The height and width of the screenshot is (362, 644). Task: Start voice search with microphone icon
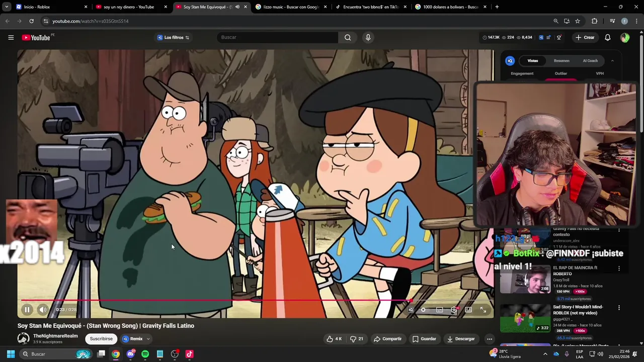click(x=368, y=37)
